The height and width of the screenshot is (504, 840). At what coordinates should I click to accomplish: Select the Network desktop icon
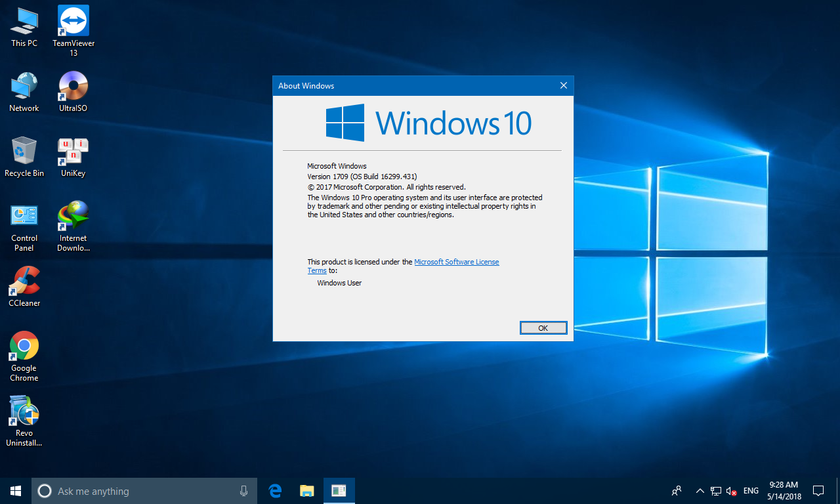pos(24,93)
